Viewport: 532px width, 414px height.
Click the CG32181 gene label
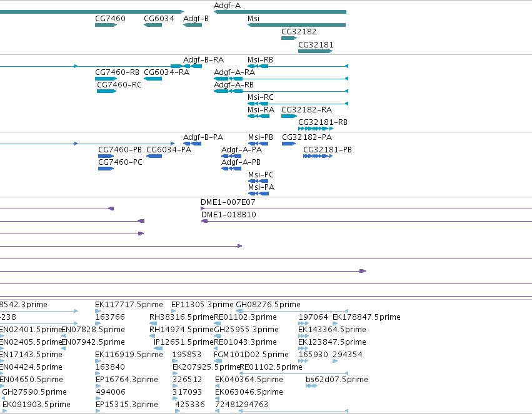[316, 45]
